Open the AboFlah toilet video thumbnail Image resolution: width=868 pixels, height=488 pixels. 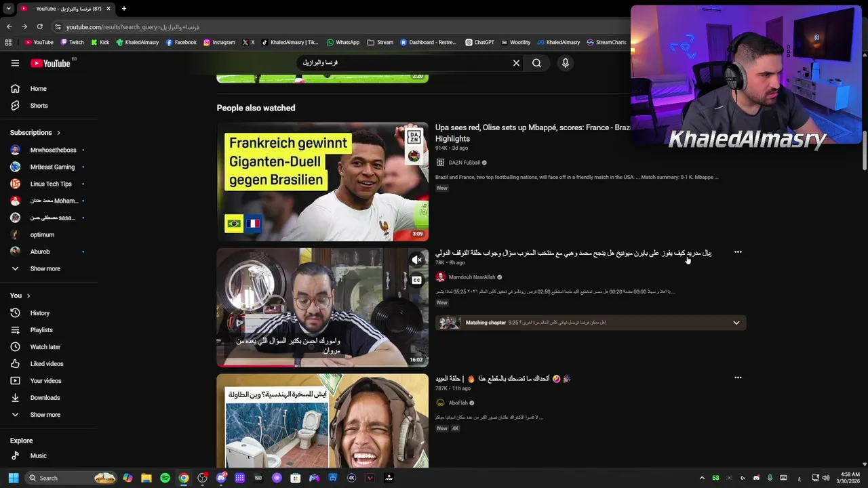pyautogui.click(x=323, y=421)
